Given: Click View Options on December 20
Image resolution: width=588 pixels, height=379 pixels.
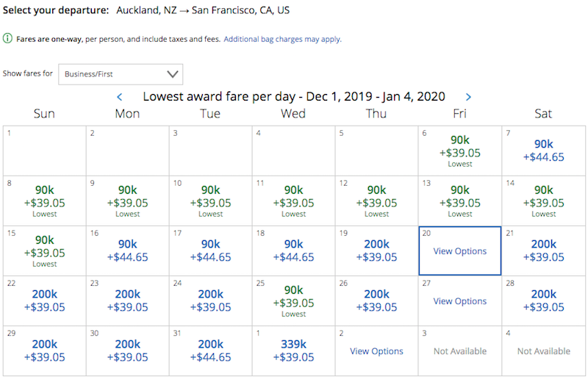Looking at the screenshot, I should pyautogui.click(x=460, y=250).
